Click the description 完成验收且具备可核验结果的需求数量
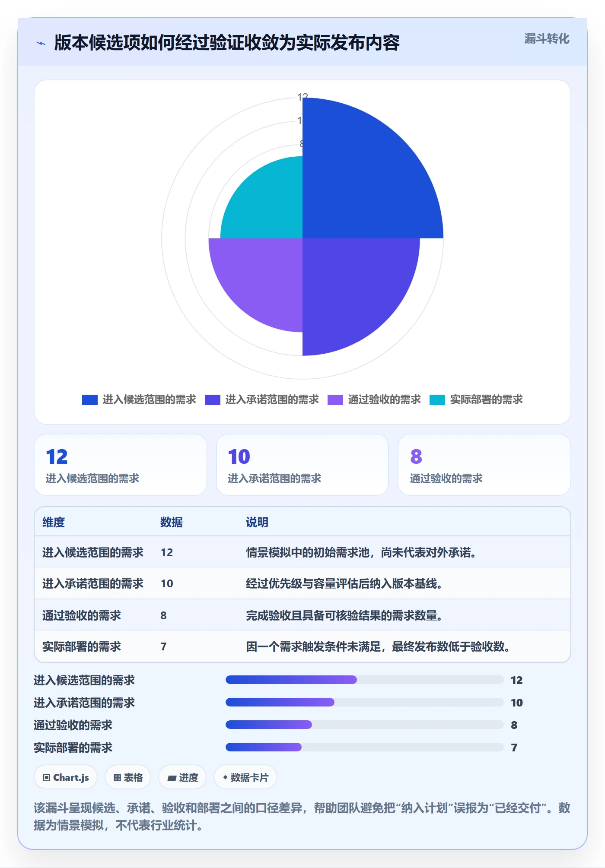 [x=344, y=615]
